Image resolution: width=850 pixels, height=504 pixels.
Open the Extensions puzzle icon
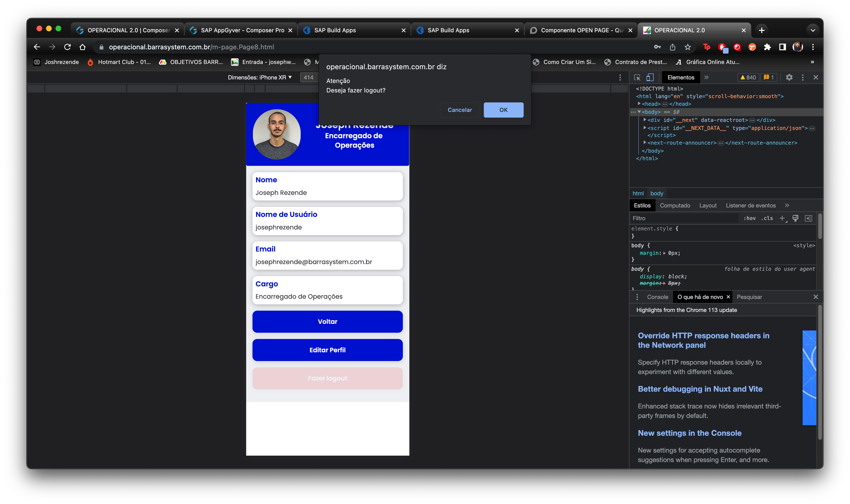[x=767, y=47]
